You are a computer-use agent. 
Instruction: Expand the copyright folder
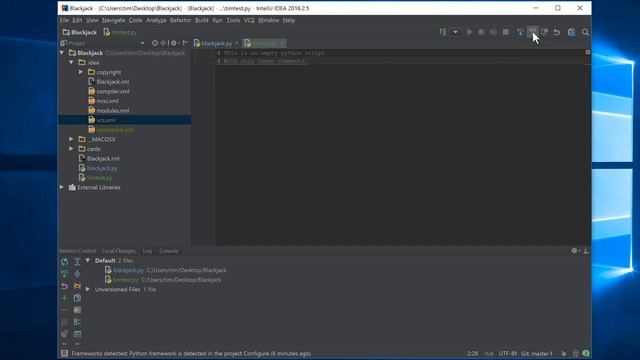click(81, 72)
